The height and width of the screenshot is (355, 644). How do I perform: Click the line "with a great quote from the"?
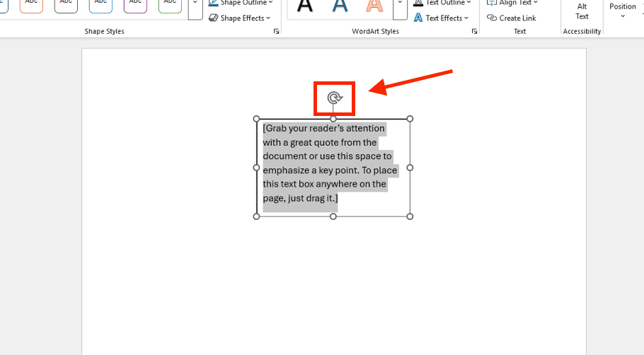(320, 142)
